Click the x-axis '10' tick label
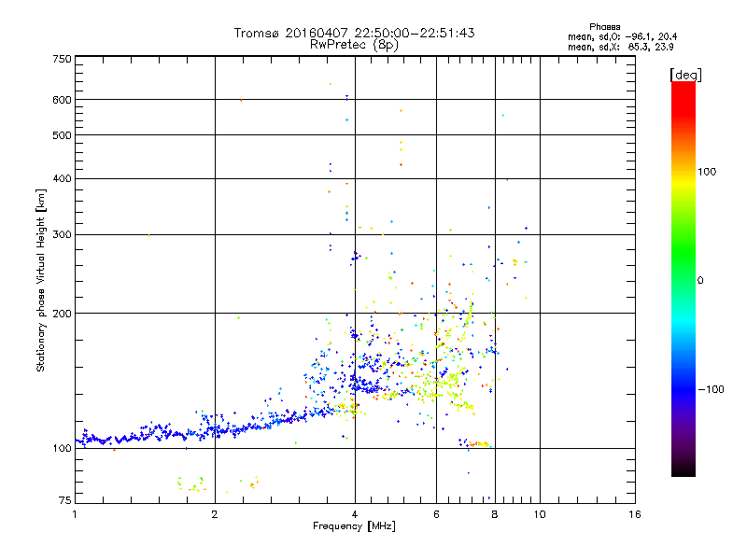747x560 pixels. (x=540, y=514)
